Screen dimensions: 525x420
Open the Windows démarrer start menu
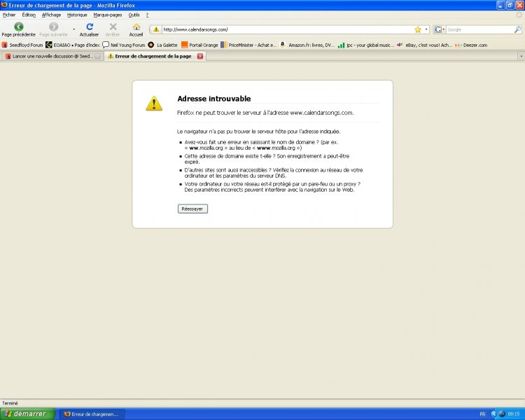(27, 414)
